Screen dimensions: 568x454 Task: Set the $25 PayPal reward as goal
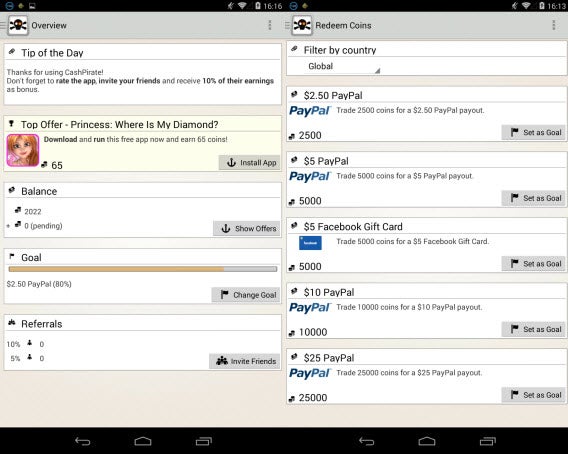click(x=533, y=395)
